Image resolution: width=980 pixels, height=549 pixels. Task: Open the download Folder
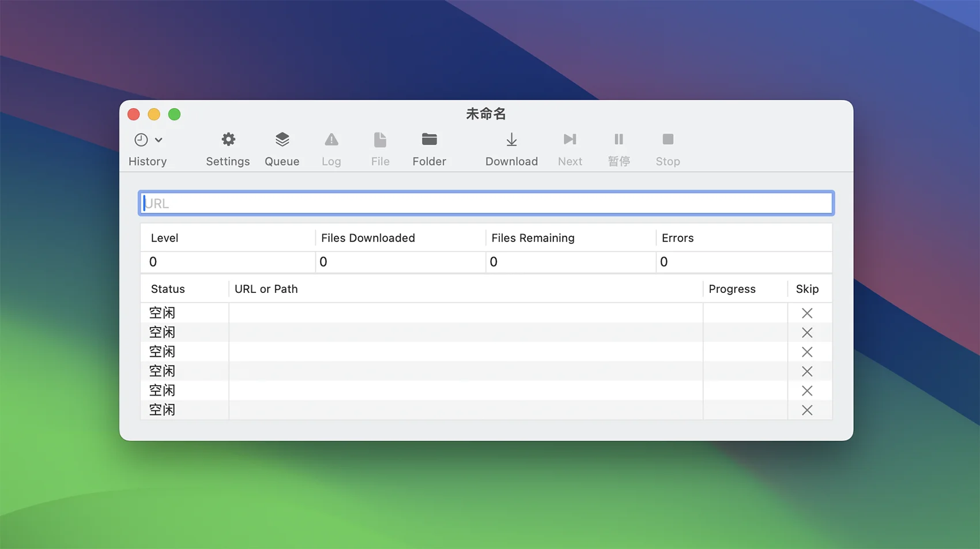[x=429, y=140]
